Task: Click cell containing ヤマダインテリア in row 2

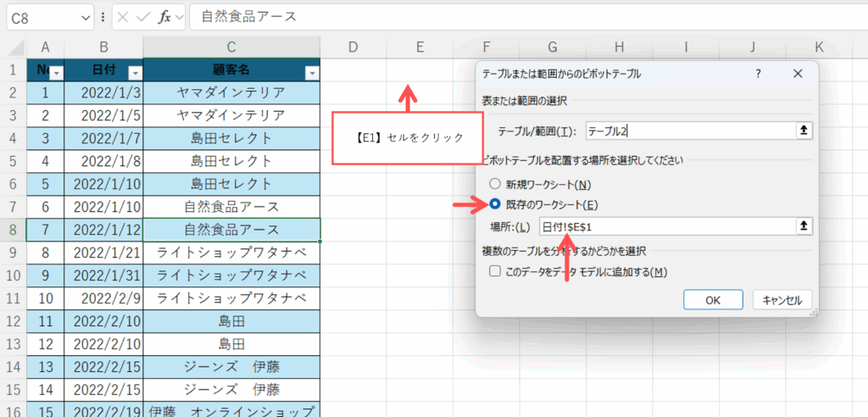Action: (x=231, y=92)
